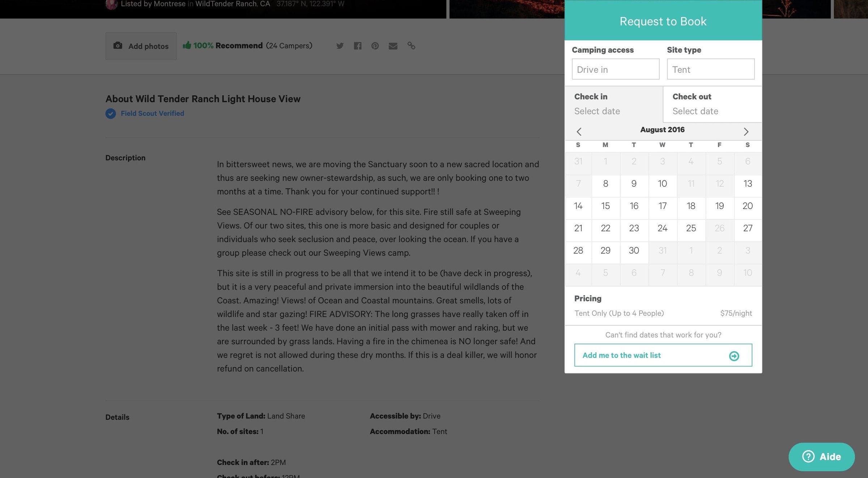The width and height of the screenshot is (868, 478).
Task: Click the host avatar next to Listed by Montrese
Action: pos(111,4)
